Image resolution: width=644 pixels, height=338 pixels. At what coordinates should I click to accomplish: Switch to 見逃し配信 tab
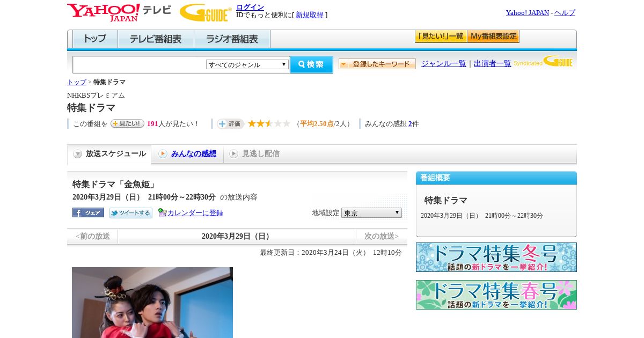point(254,154)
